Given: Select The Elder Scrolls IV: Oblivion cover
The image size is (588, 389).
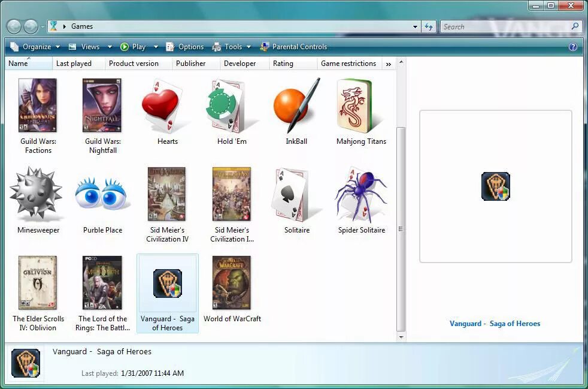Looking at the screenshot, I should (38, 283).
